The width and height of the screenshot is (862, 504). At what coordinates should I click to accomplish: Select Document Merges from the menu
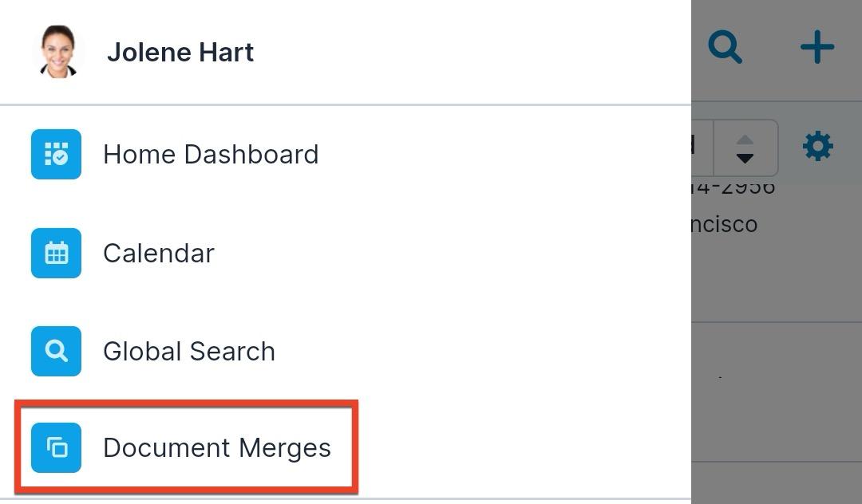tap(217, 447)
